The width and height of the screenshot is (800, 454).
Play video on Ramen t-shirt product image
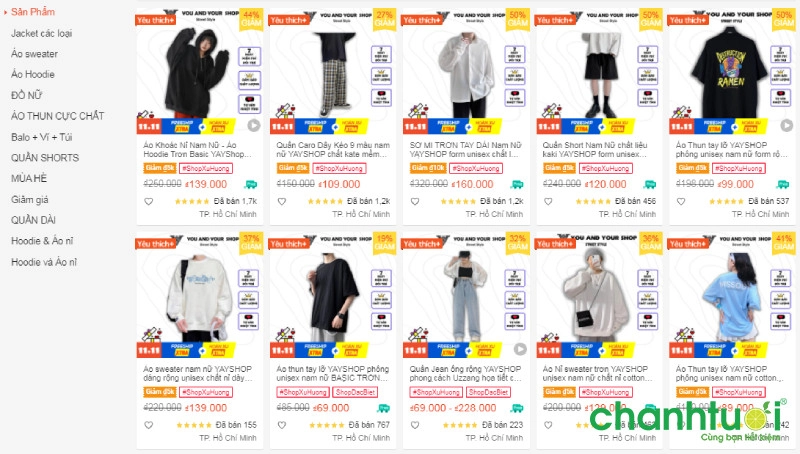(786, 125)
